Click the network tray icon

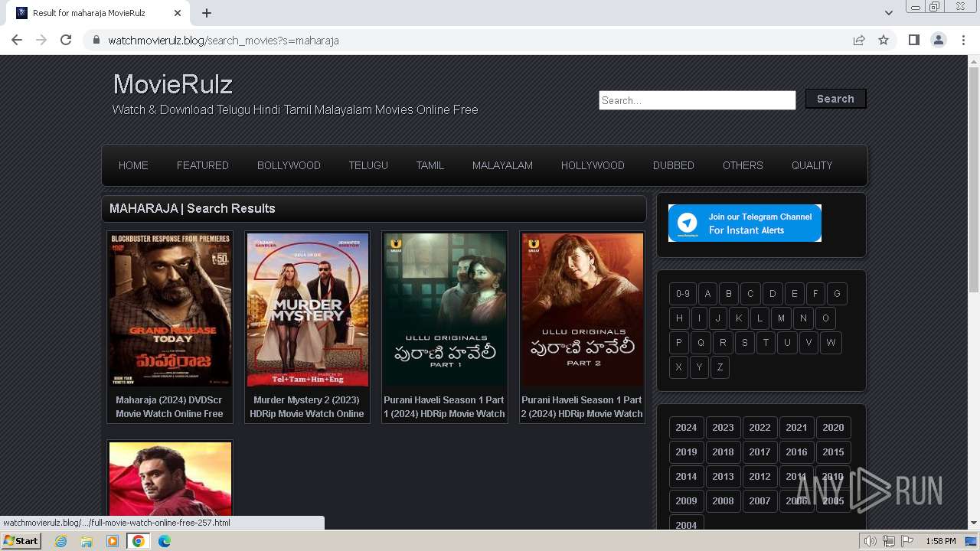tap(889, 541)
